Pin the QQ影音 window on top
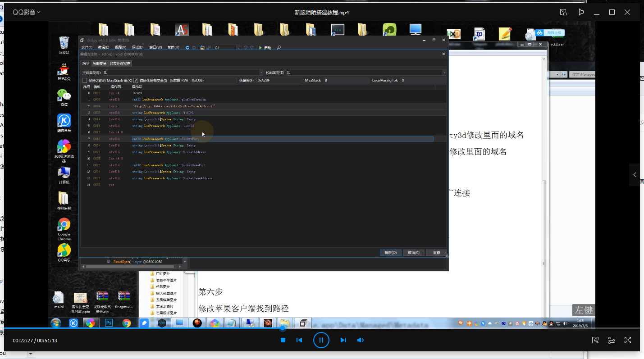This screenshot has width=644, height=359. (581, 12)
